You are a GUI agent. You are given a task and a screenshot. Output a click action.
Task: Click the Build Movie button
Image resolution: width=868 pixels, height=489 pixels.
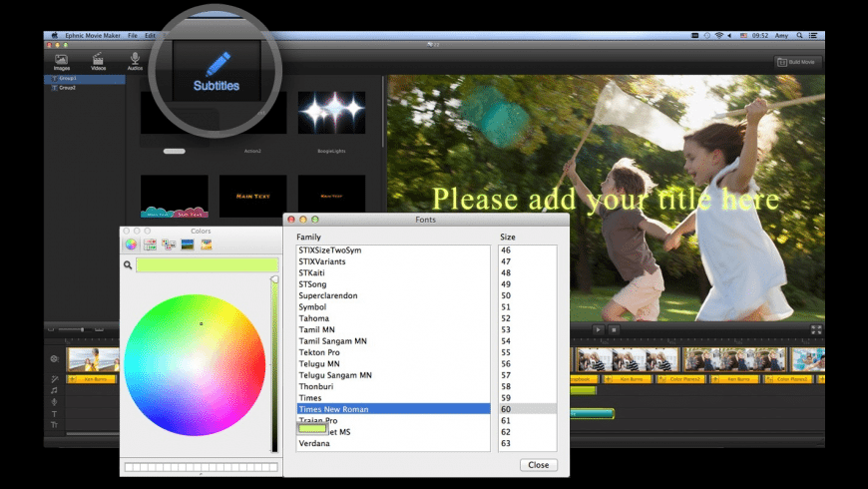coord(796,62)
